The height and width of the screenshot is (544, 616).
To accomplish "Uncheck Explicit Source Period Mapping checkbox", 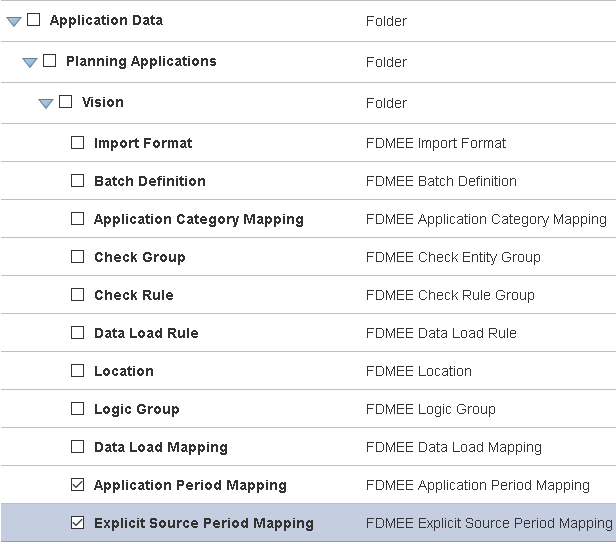I will (x=78, y=523).
